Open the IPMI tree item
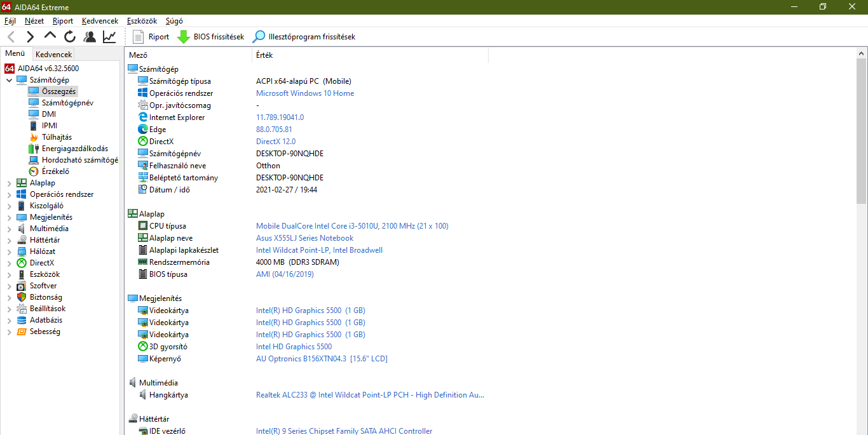The width and height of the screenshot is (868, 435). pos(50,126)
